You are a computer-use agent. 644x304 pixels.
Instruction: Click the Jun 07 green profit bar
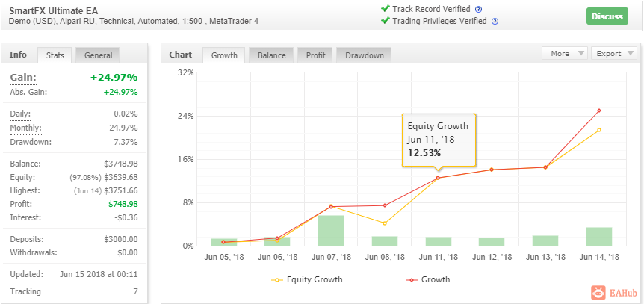(331, 231)
